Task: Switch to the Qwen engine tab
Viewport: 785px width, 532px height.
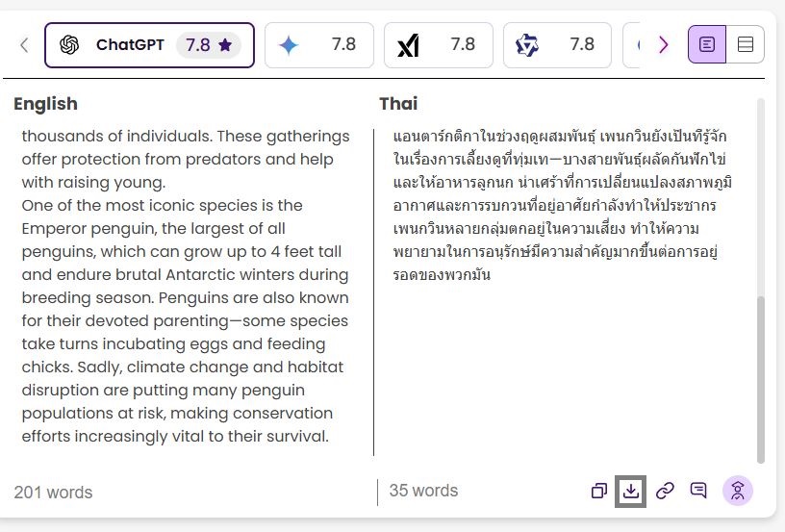Action: (x=557, y=45)
